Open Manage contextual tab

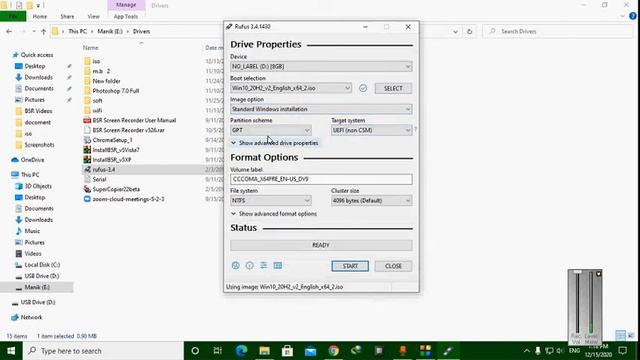tap(126, 5)
